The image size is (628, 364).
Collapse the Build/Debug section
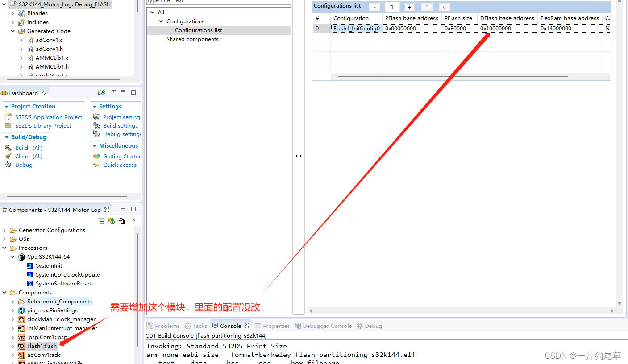coord(6,137)
